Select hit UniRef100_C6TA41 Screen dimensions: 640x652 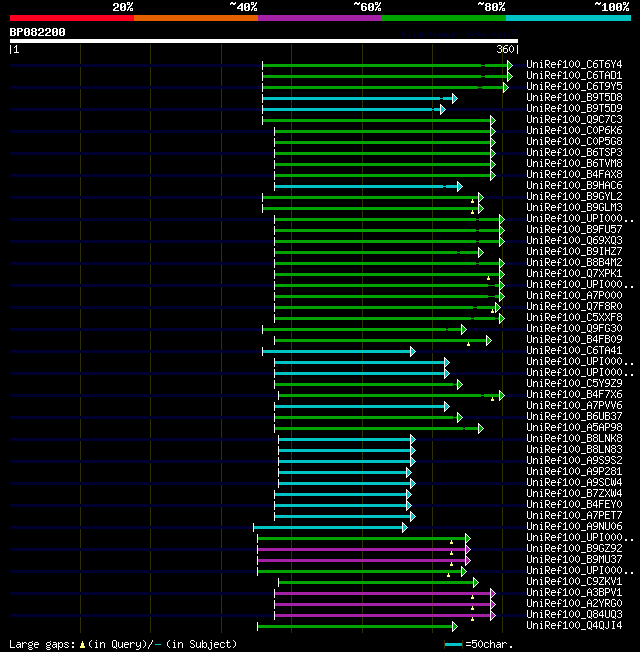pyautogui.click(x=574, y=351)
